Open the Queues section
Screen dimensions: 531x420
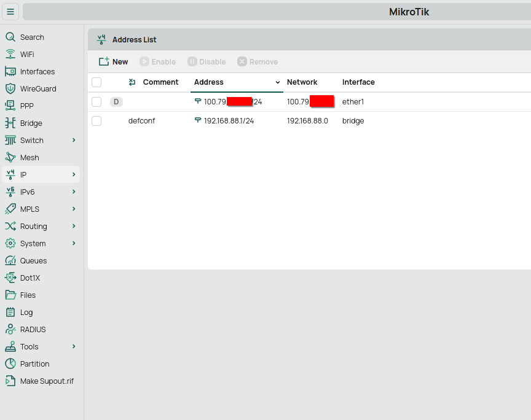coord(33,261)
